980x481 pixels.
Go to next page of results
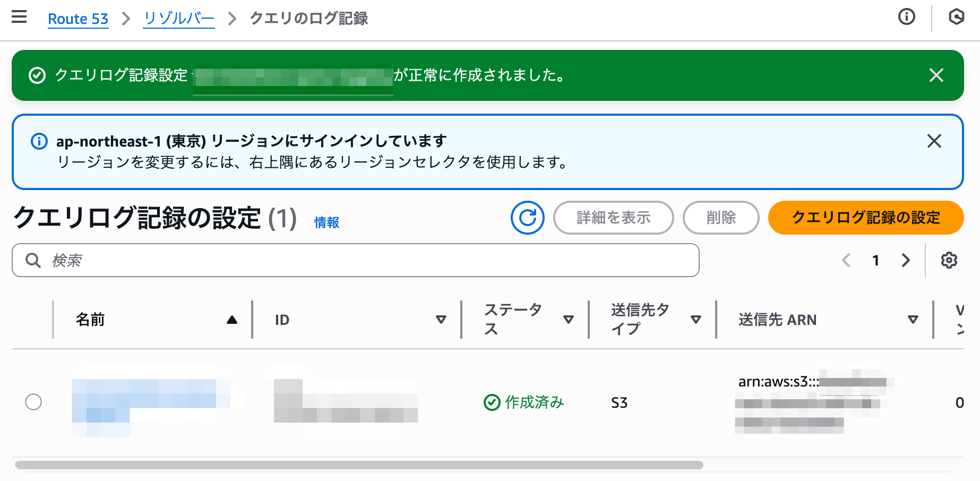(906, 260)
